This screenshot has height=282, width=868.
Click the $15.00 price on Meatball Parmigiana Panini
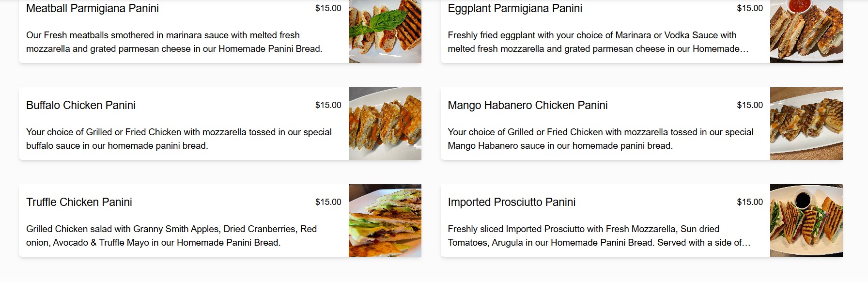click(x=328, y=8)
